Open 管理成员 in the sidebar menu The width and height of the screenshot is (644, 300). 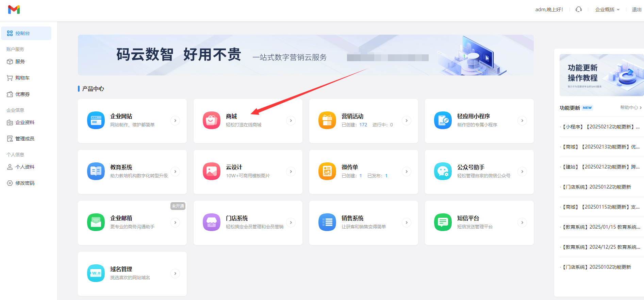point(24,139)
